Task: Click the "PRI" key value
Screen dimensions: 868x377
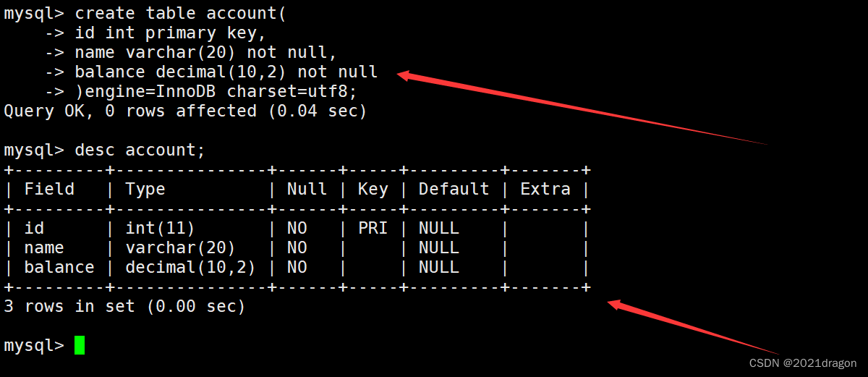Action: (373, 229)
